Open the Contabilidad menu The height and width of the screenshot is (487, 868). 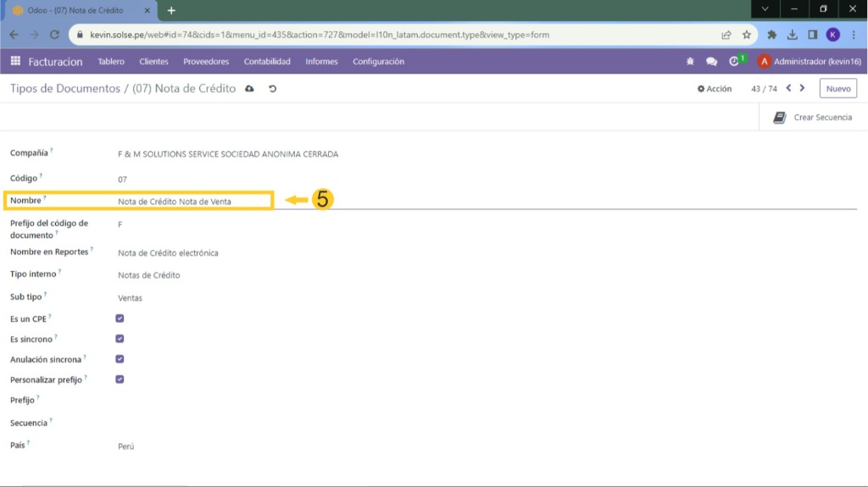[267, 62]
